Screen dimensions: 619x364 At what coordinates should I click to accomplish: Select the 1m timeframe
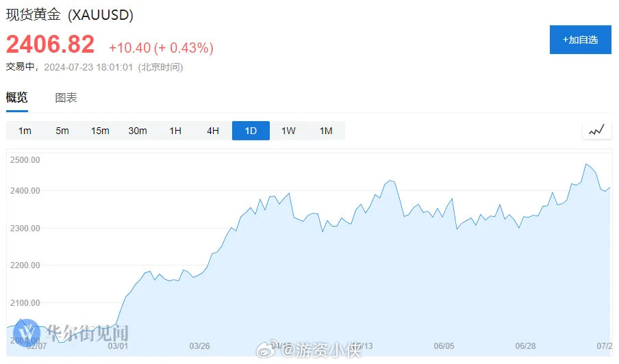point(25,131)
